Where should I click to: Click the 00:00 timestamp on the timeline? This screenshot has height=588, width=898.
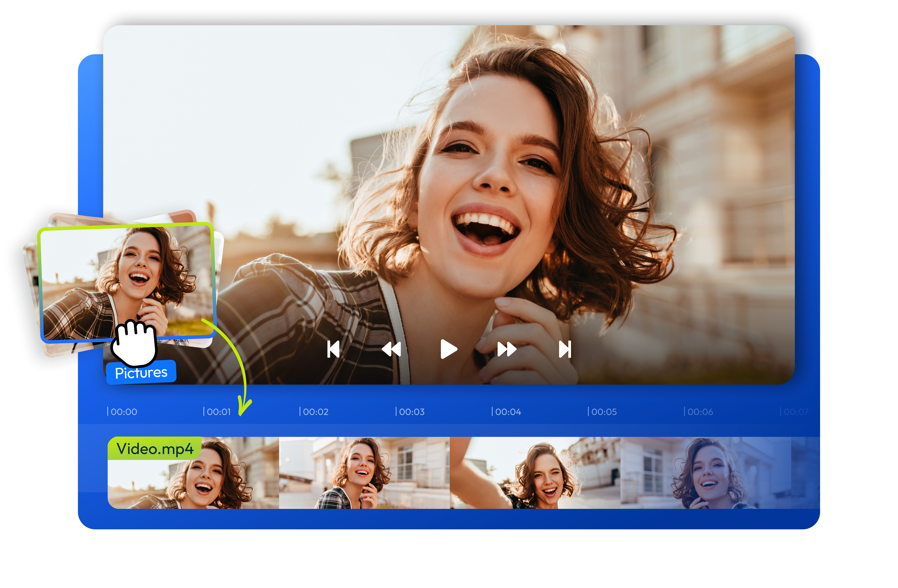tap(124, 412)
